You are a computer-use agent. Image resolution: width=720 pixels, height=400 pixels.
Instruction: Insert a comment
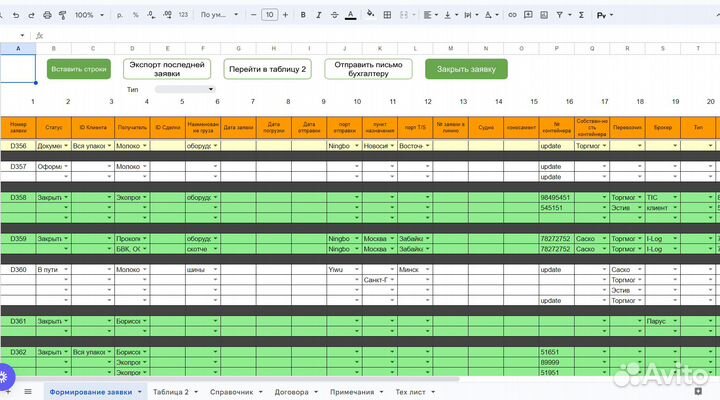pos(528,15)
